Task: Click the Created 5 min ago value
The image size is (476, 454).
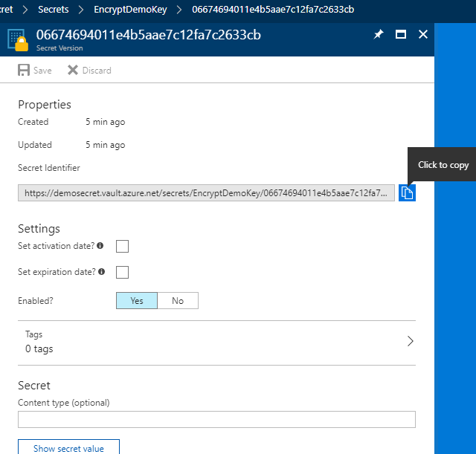Action: pos(105,122)
